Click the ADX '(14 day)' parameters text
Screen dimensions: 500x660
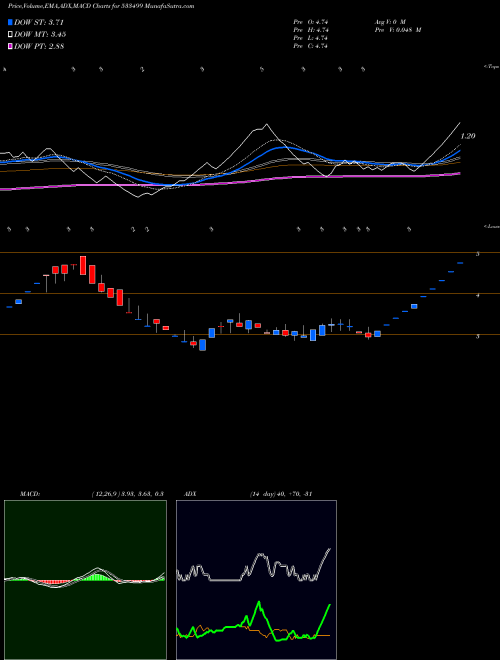coord(263,494)
